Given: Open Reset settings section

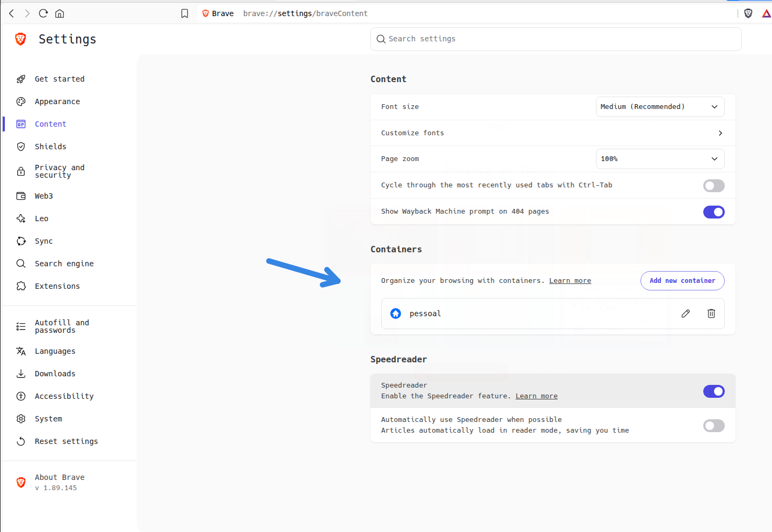Looking at the screenshot, I should coord(67,441).
